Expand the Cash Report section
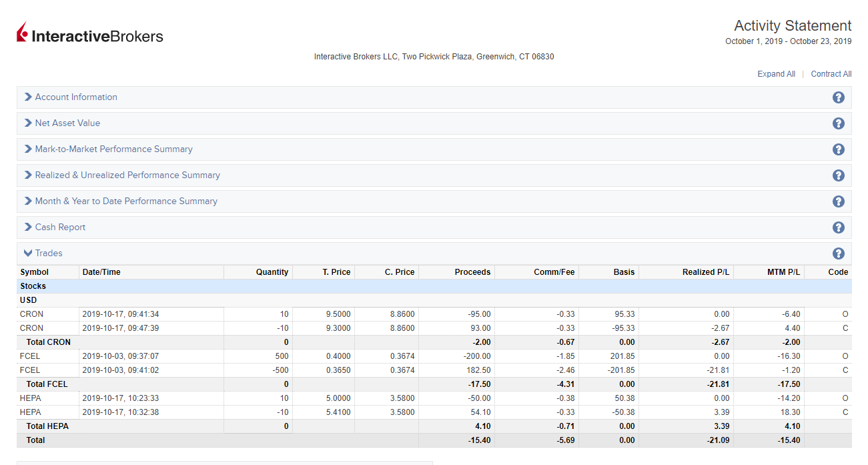 60,227
